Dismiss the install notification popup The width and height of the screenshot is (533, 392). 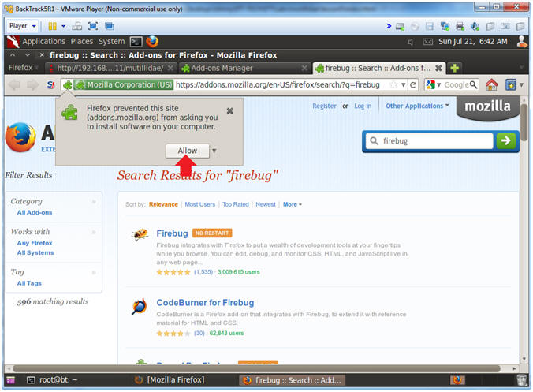(x=229, y=111)
